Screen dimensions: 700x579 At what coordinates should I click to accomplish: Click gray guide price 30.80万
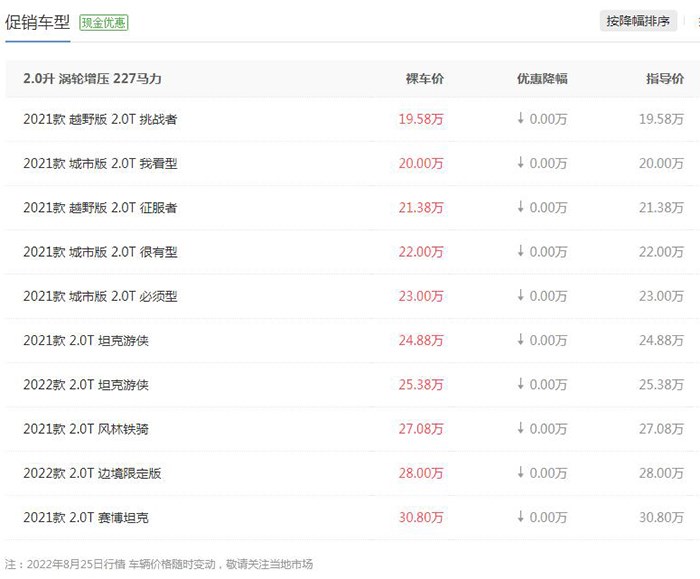point(661,517)
